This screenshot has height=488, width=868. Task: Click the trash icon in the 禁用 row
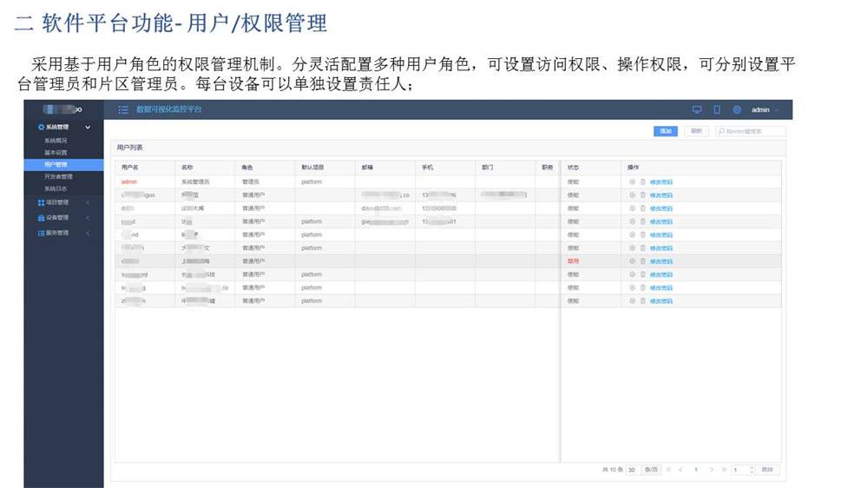(x=642, y=260)
